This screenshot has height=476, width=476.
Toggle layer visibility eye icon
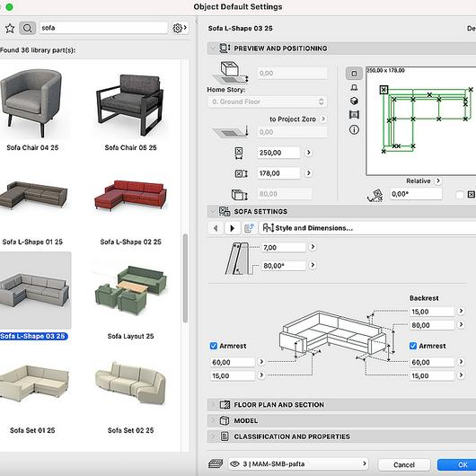(234, 463)
